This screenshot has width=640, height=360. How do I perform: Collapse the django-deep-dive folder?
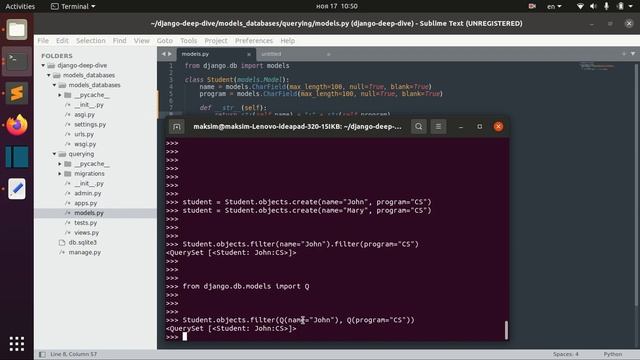(43, 65)
